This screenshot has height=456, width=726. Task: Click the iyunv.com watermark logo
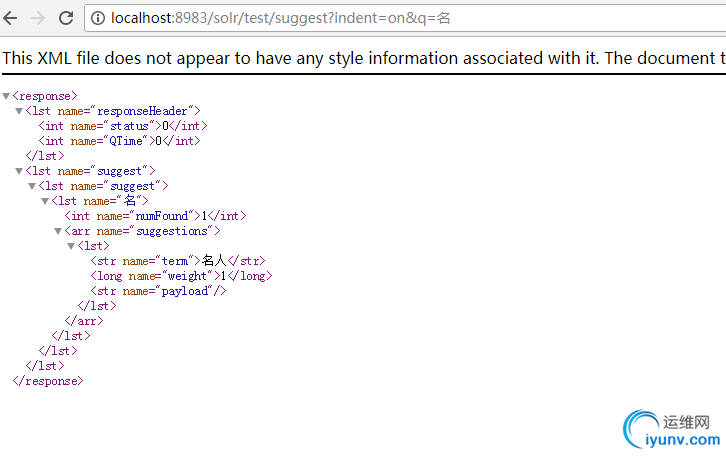coord(672,429)
